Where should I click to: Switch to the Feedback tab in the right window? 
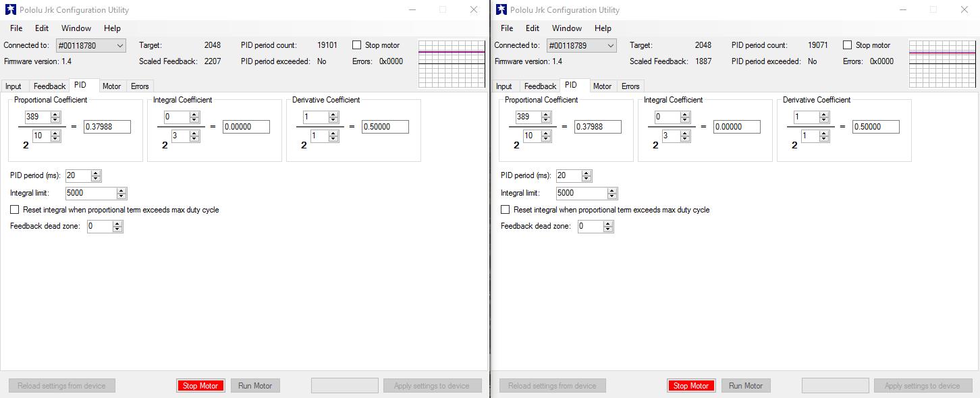pos(540,86)
